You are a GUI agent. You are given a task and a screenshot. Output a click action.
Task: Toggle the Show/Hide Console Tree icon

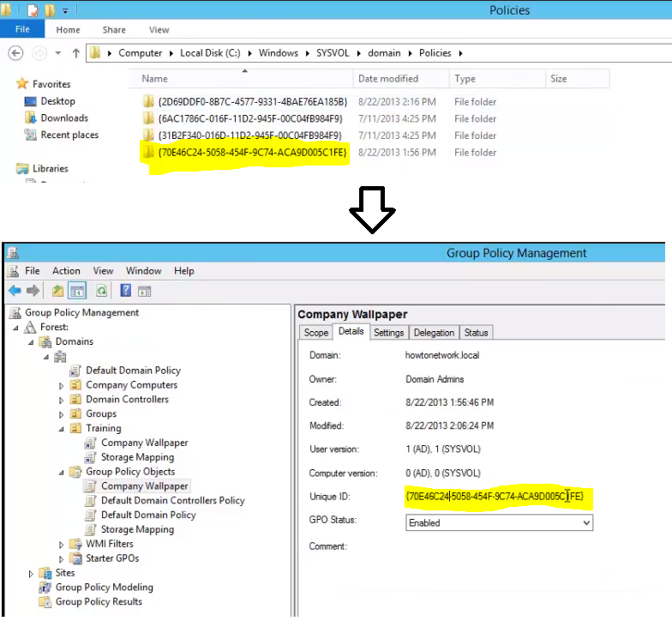pos(77,291)
